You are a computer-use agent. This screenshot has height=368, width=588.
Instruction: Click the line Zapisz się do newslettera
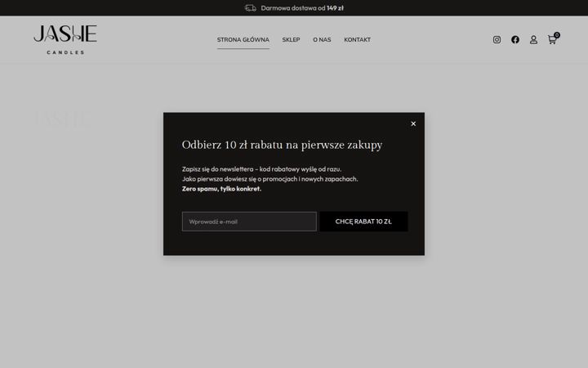coord(262,169)
